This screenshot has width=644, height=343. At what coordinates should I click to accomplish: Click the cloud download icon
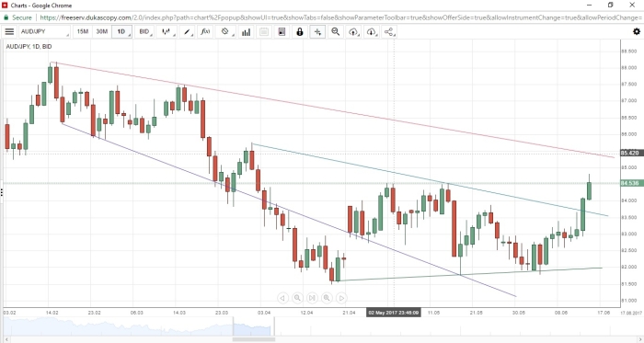(x=372, y=31)
